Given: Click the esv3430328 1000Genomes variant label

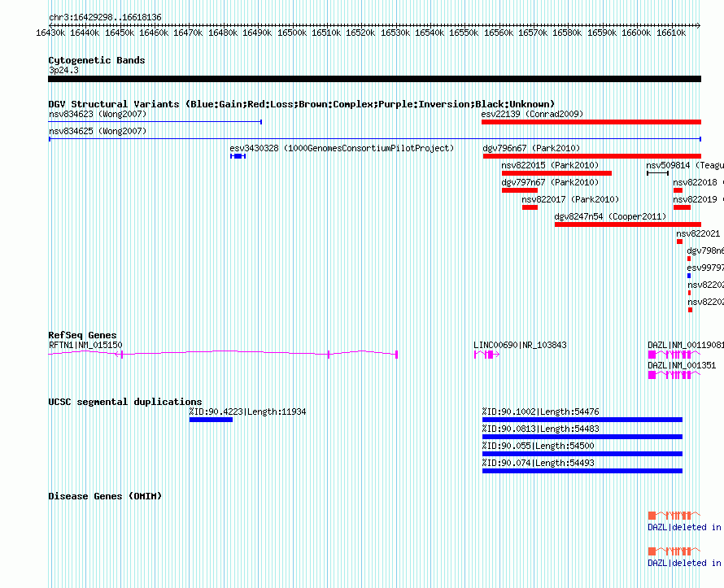Looking at the screenshot, I should pos(342,148).
